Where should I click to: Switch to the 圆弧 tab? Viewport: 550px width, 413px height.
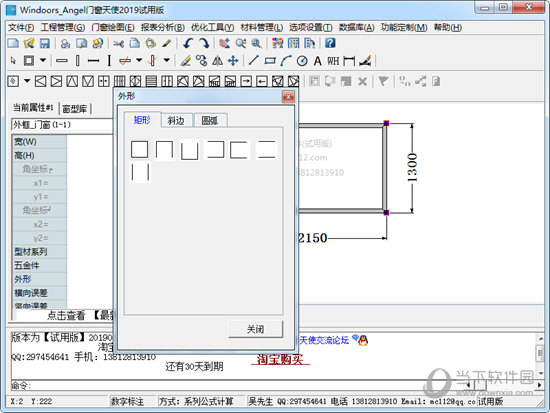pyautogui.click(x=210, y=120)
